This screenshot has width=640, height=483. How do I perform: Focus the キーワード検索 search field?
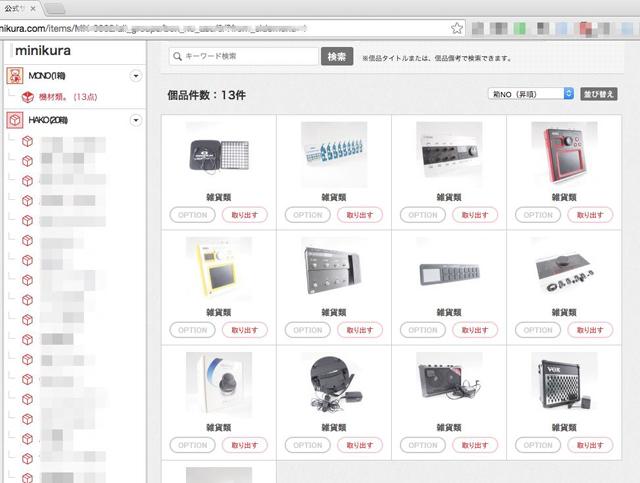tap(244, 56)
